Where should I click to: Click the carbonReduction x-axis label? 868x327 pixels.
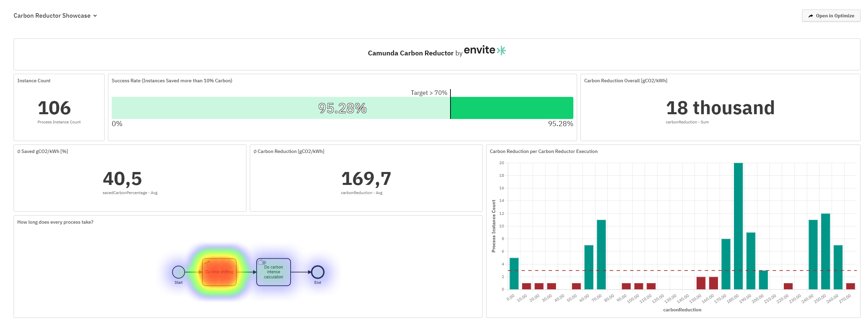coord(682,310)
